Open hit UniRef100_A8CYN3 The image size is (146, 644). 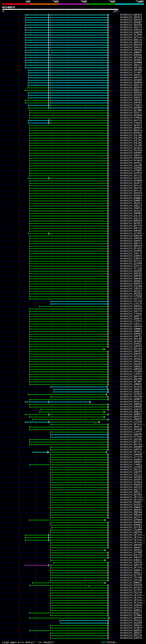pyautogui.click(x=131, y=67)
